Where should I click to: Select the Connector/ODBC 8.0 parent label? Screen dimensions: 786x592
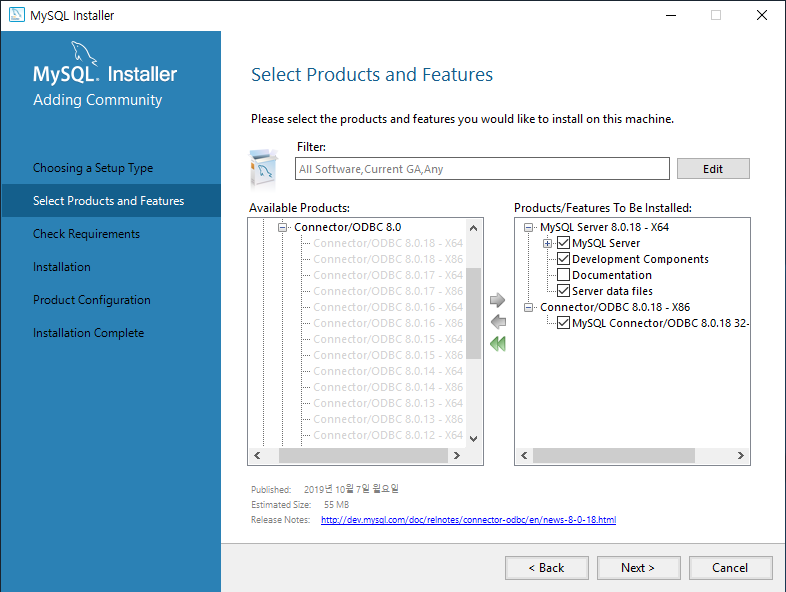pos(347,227)
